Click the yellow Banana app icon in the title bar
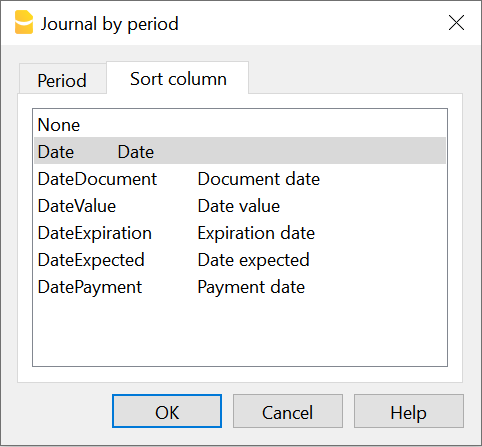Image resolution: width=482 pixels, height=447 pixels. (24, 22)
